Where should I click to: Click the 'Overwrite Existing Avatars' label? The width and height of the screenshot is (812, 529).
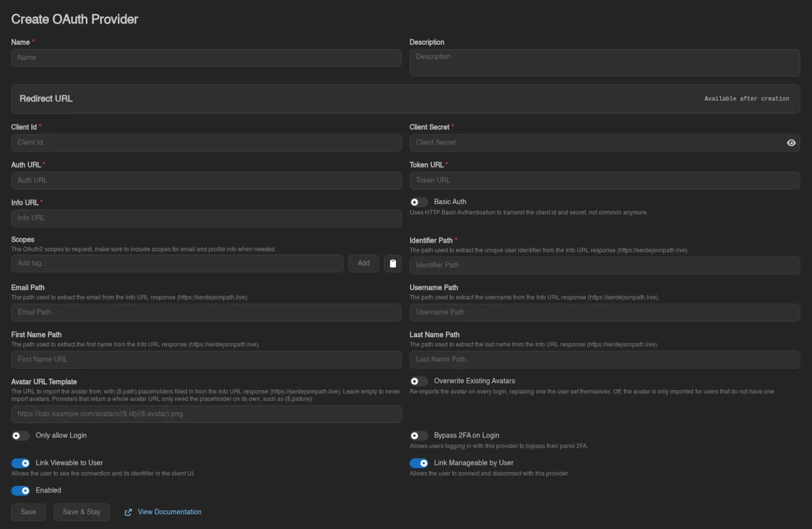coord(474,381)
